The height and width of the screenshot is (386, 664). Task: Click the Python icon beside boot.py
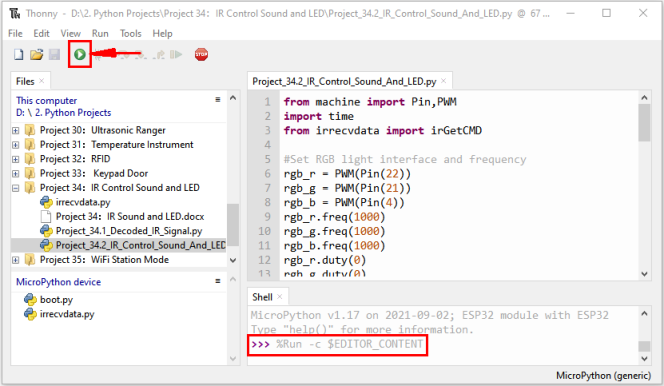coord(30,300)
